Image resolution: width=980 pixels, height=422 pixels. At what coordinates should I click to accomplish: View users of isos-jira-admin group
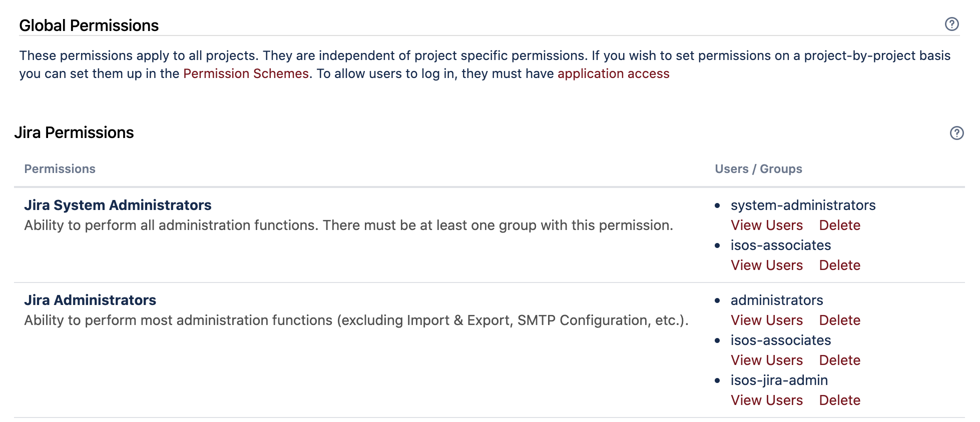766,400
